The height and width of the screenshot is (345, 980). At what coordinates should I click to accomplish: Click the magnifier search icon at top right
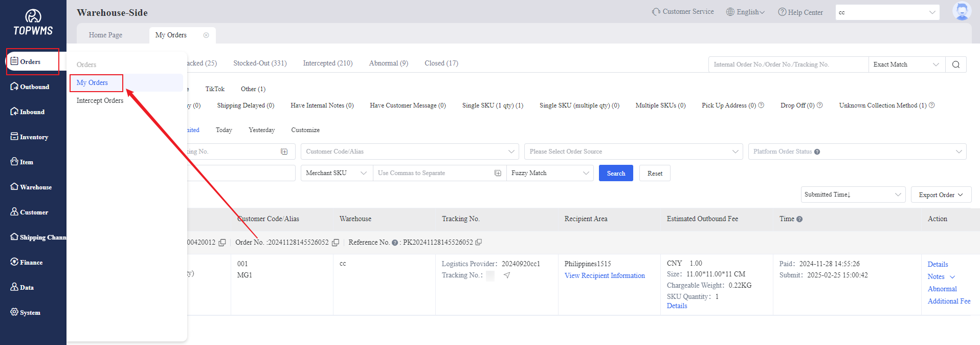tap(955, 64)
